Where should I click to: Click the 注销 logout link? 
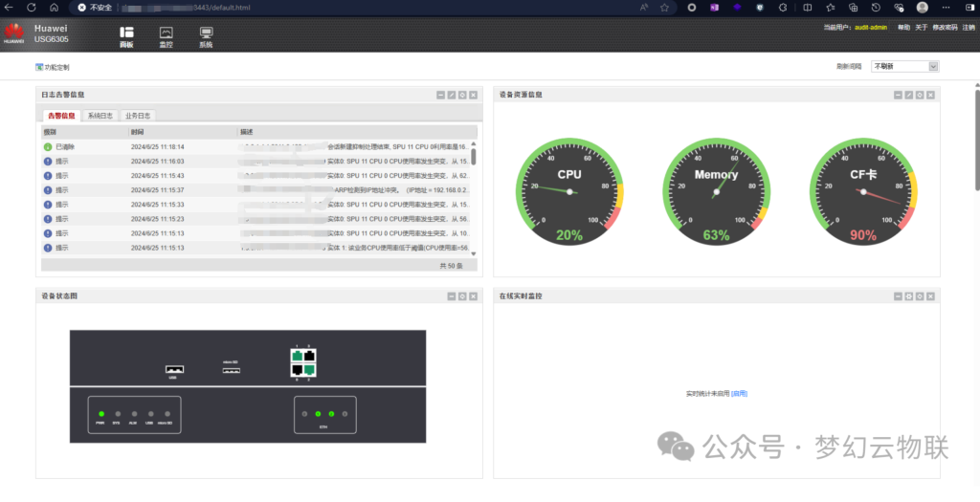[969, 28]
